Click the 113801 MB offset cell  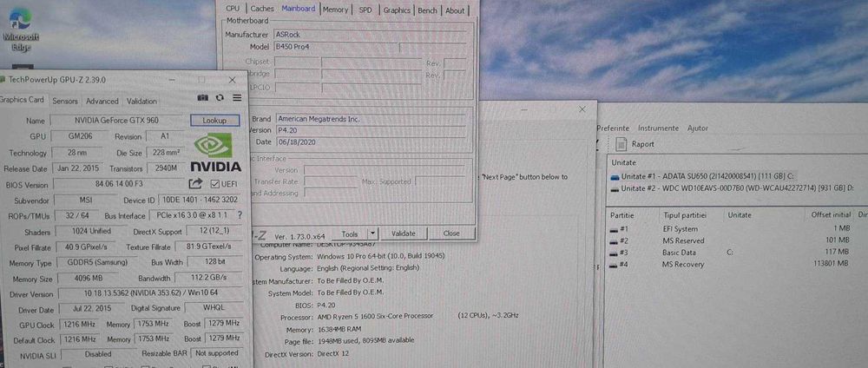(829, 264)
